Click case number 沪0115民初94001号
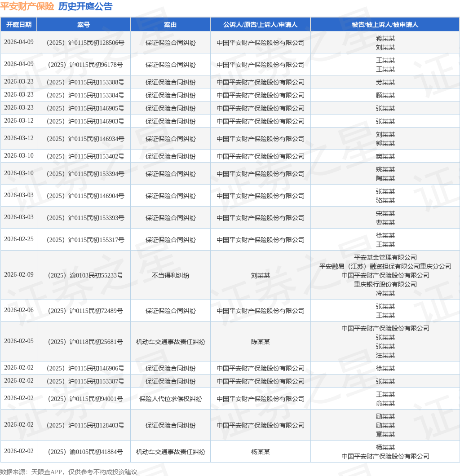 tap(85, 399)
